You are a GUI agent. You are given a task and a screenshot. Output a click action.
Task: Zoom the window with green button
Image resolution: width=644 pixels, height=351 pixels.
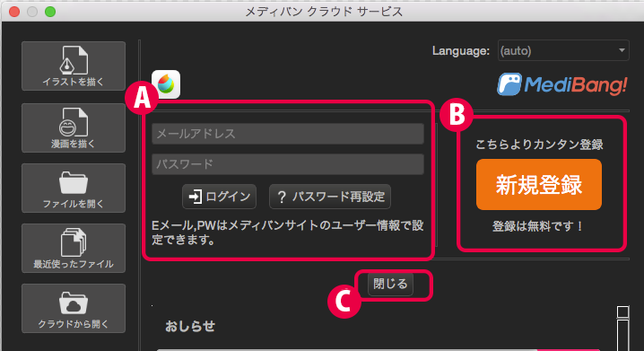coord(50,12)
